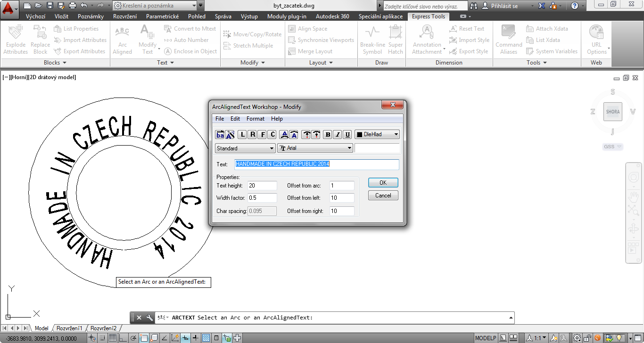Image resolution: width=644 pixels, height=343 pixels.
Task: Switch to the Poznámky ribbon tab
Action: 91,16
